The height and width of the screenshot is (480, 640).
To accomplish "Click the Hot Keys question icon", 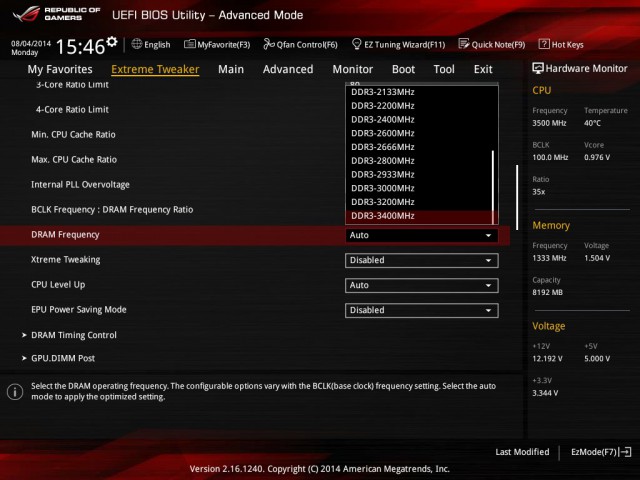I will (x=544, y=44).
